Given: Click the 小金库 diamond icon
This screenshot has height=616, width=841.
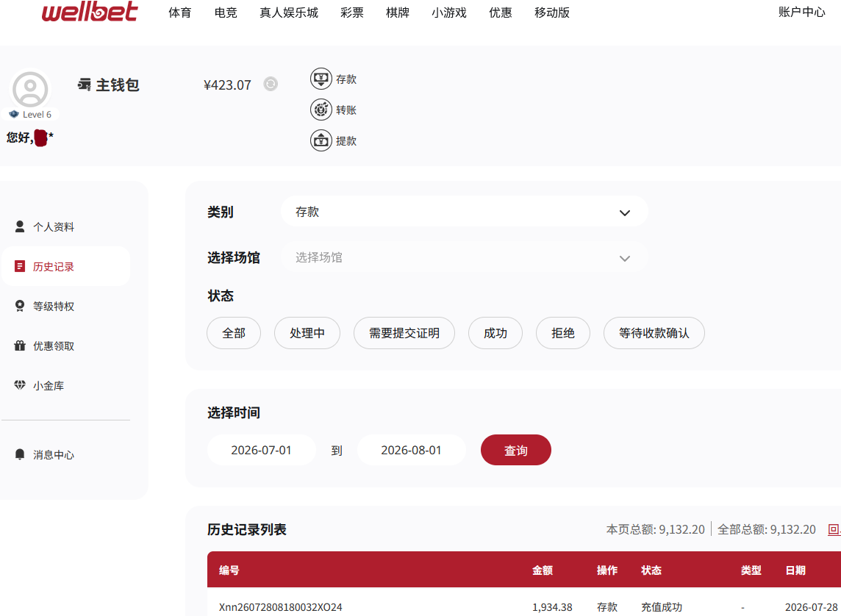Looking at the screenshot, I should pos(20,385).
